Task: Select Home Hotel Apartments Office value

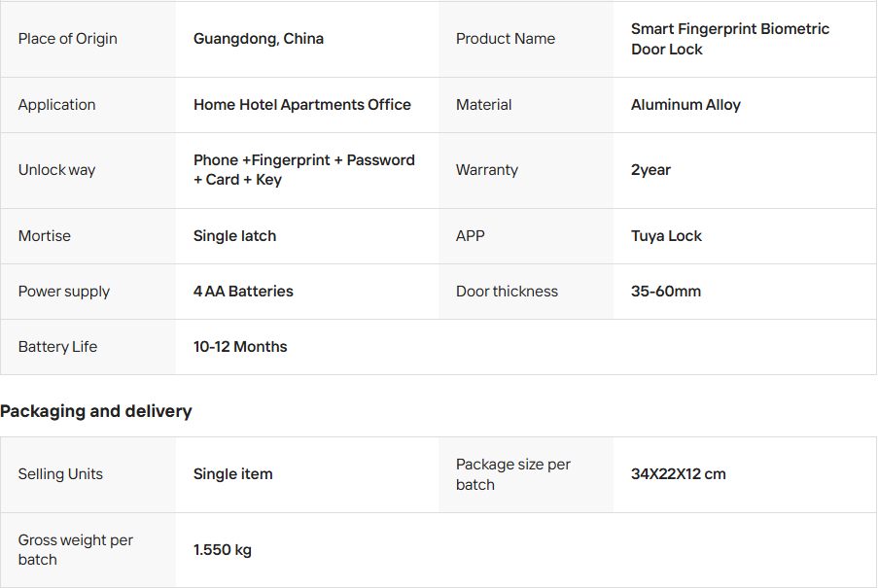Action: tap(301, 105)
